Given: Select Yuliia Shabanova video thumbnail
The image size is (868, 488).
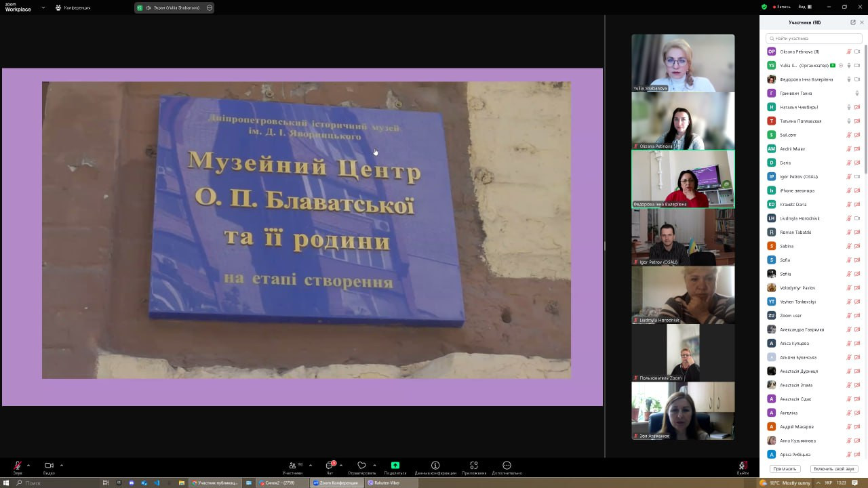Looking at the screenshot, I should [x=683, y=63].
